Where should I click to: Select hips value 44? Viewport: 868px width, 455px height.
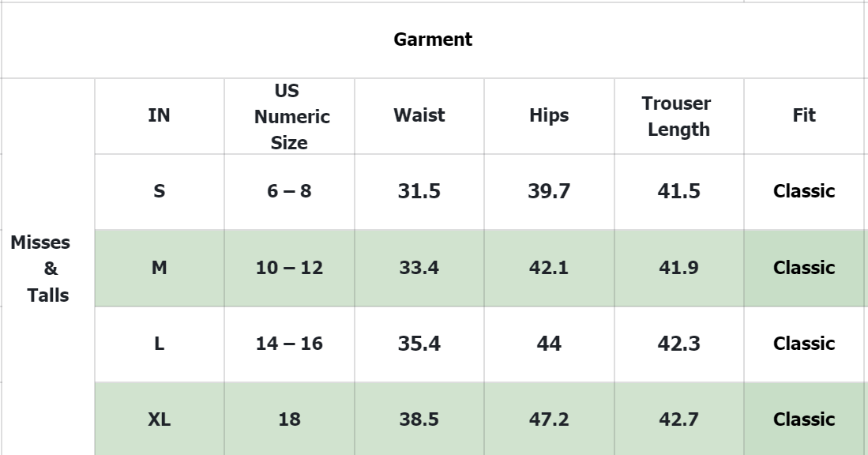549,344
